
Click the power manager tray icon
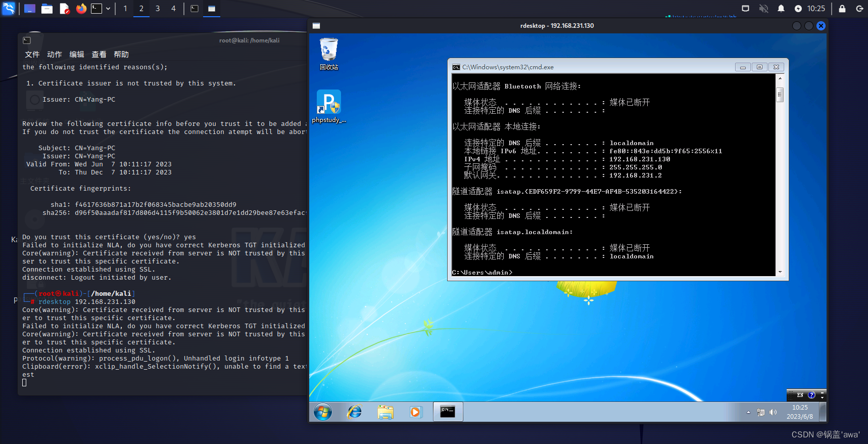click(798, 9)
